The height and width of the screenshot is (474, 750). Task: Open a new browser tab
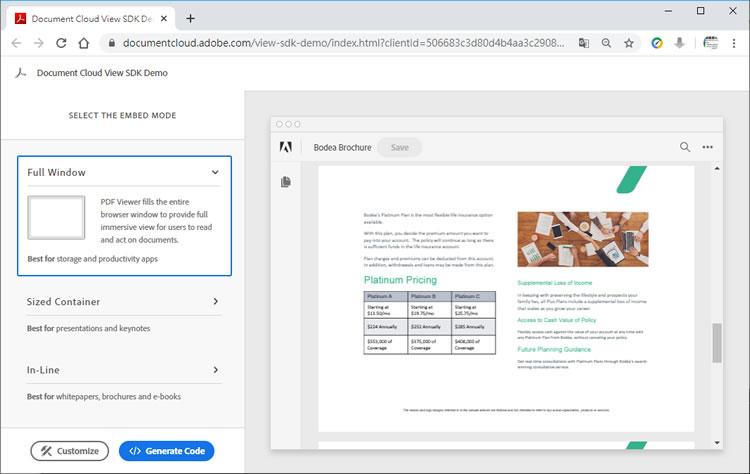tap(190, 18)
